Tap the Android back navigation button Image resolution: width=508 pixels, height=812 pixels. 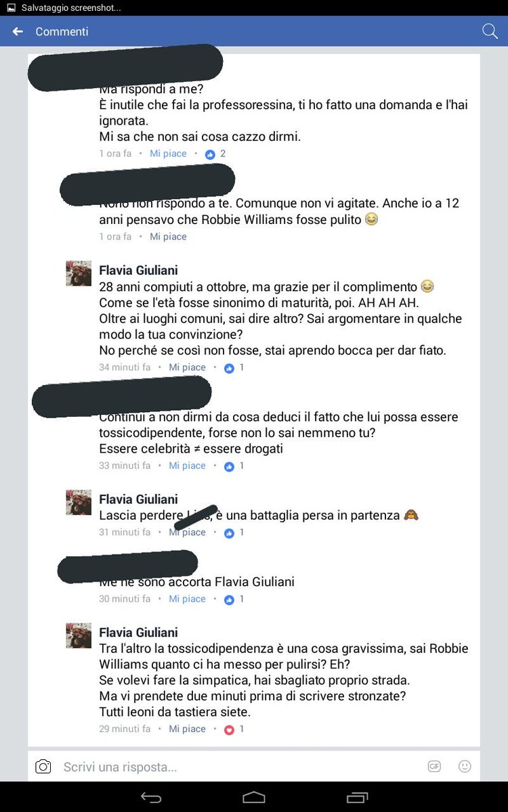pos(150,798)
